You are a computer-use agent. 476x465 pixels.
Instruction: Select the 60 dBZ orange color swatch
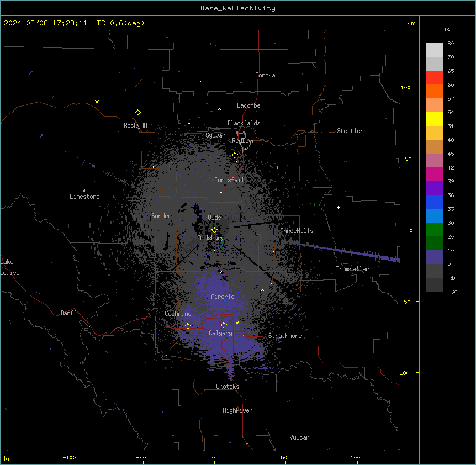(x=434, y=91)
